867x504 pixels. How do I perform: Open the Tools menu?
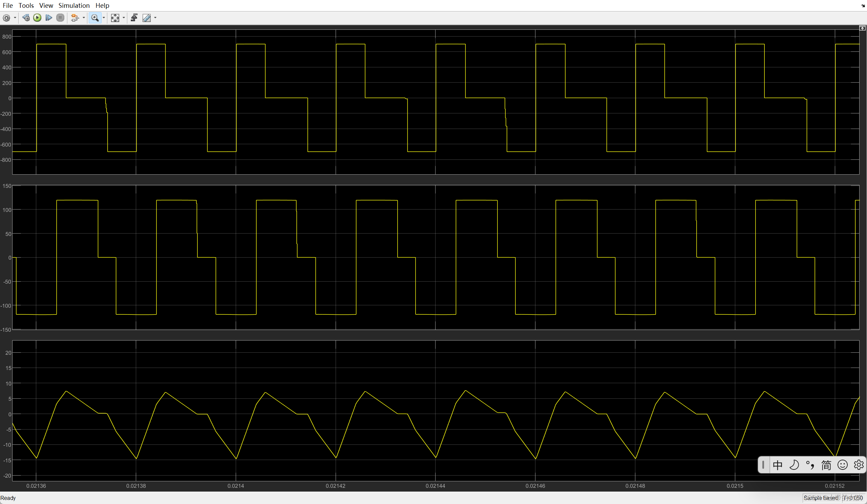[26, 5]
